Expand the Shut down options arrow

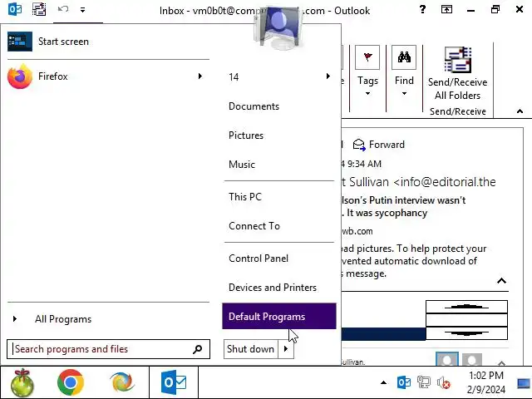point(286,349)
